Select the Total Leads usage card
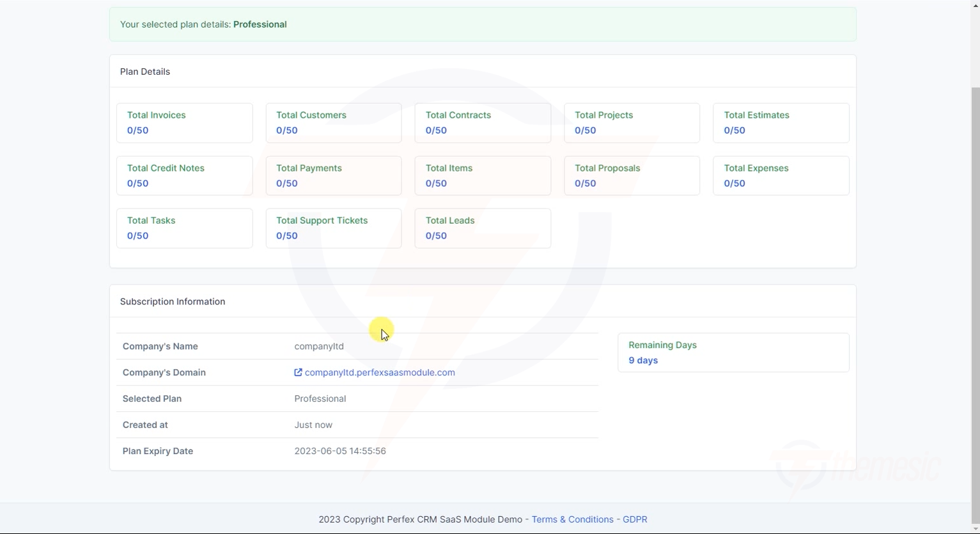This screenshot has height=534, width=980. (483, 228)
